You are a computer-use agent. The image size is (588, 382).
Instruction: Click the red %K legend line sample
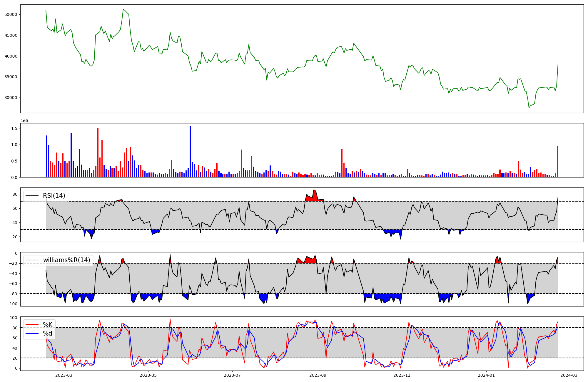tap(32, 325)
